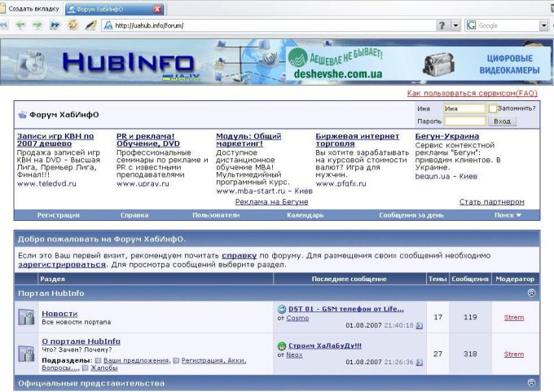Screen dimensions: 554x392
Task: Open Как пользоваться сервисом(FAQ) link
Action: click(x=472, y=94)
